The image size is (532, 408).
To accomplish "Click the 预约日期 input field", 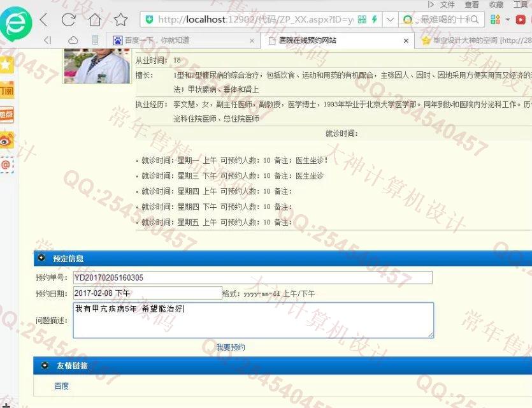I will (x=148, y=293).
